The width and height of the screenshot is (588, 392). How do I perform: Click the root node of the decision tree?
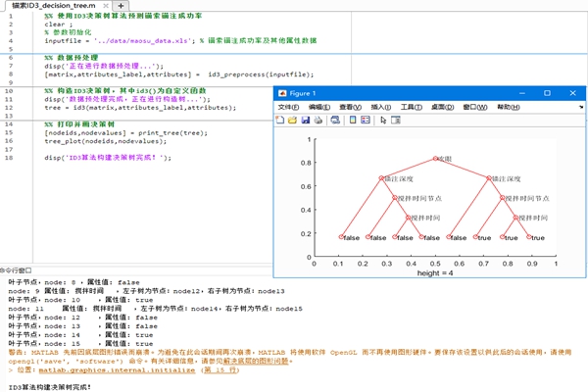[x=435, y=158]
